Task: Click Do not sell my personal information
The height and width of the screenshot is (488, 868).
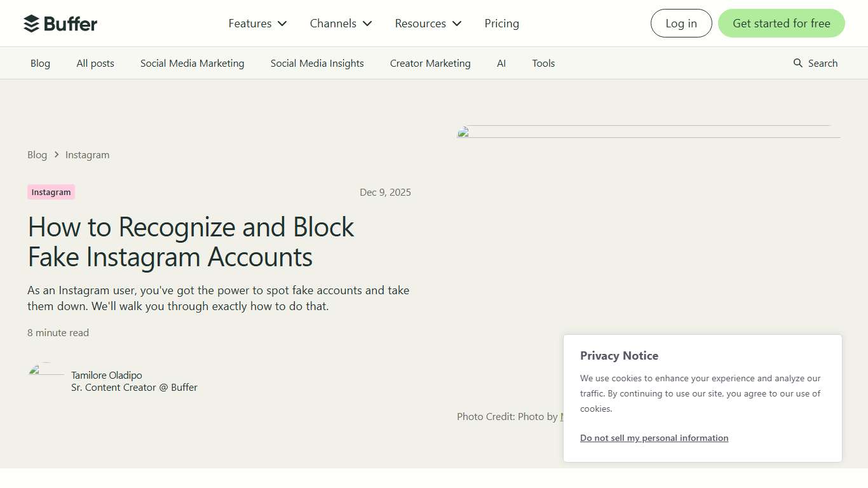Action: coord(654,438)
